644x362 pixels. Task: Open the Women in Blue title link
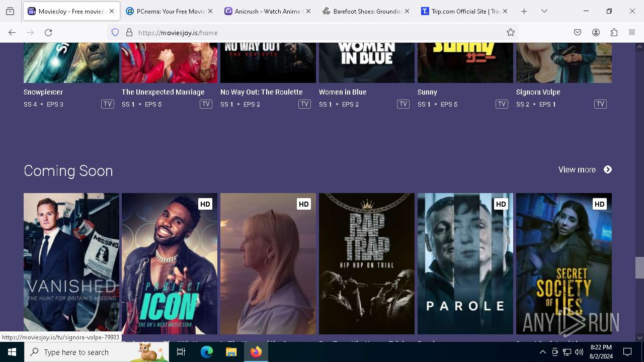click(343, 92)
